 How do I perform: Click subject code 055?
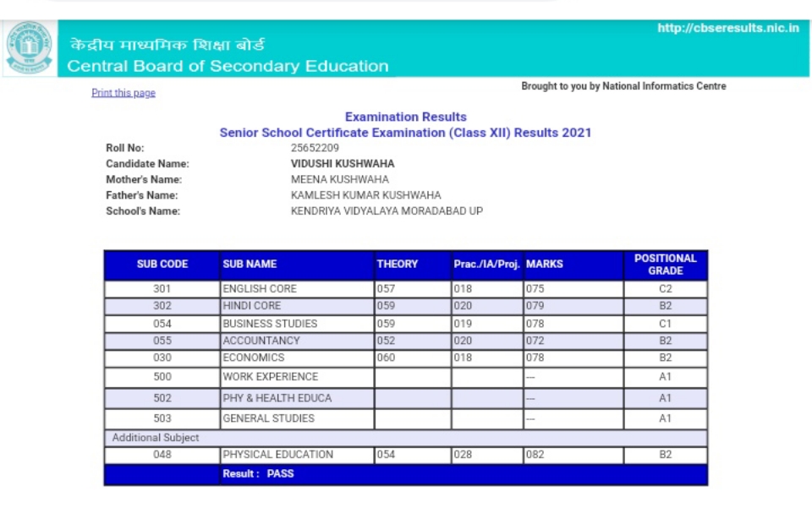pos(162,341)
